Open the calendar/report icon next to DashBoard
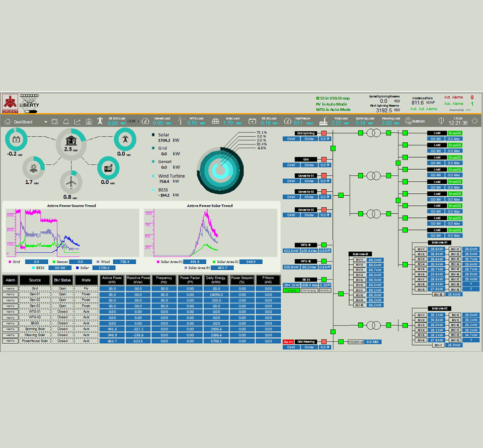 click(54, 121)
